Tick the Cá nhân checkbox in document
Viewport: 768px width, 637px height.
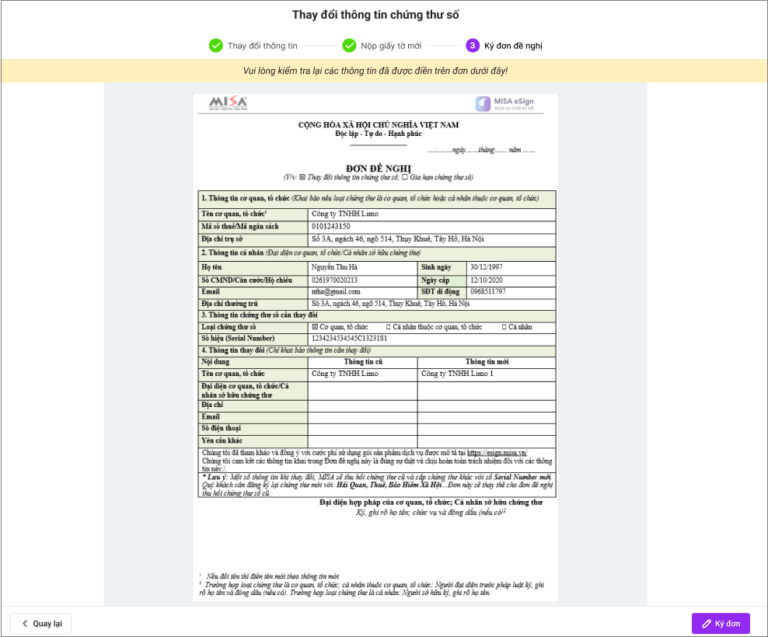coord(504,327)
